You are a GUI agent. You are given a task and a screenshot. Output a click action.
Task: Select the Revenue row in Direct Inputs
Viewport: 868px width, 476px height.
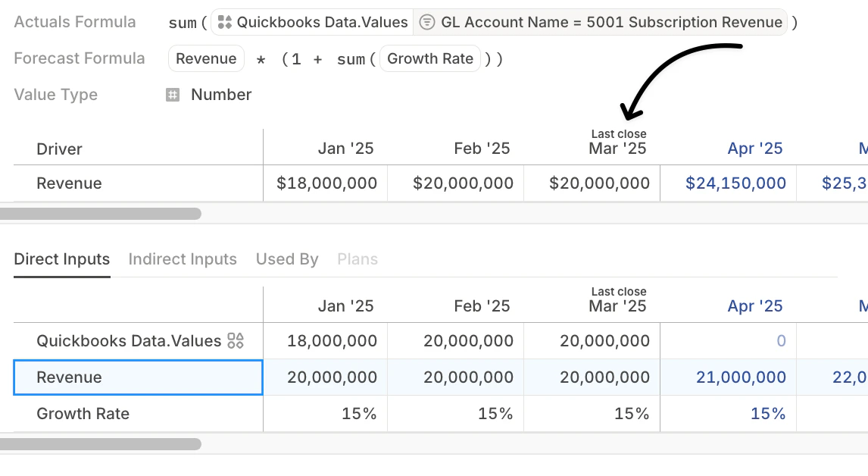coord(138,377)
